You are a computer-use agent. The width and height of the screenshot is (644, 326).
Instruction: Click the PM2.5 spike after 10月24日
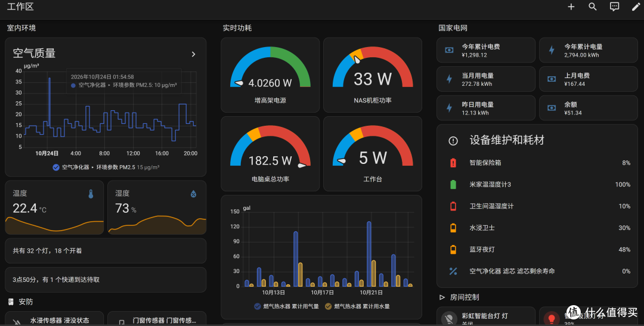[x=49, y=101]
